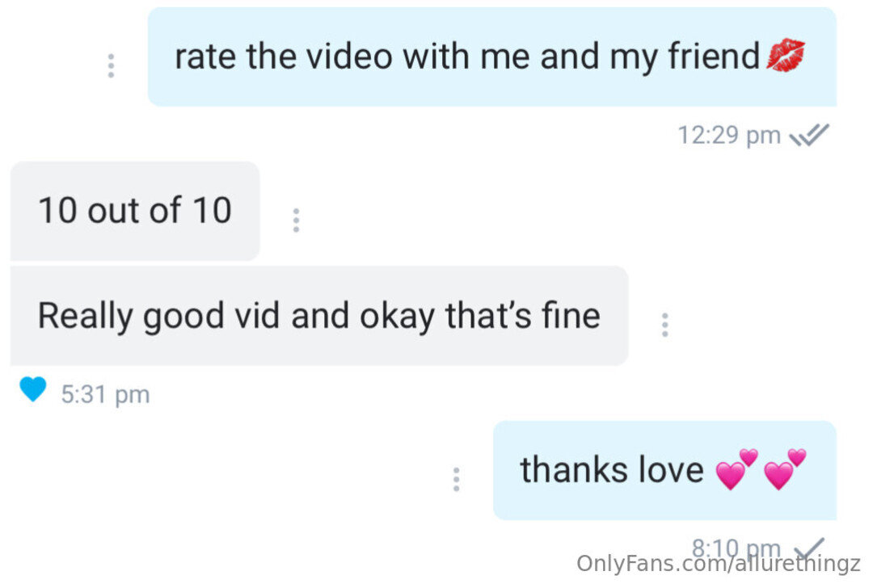
Task: Click the red kiss lips emoji
Action: (x=786, y=55)
